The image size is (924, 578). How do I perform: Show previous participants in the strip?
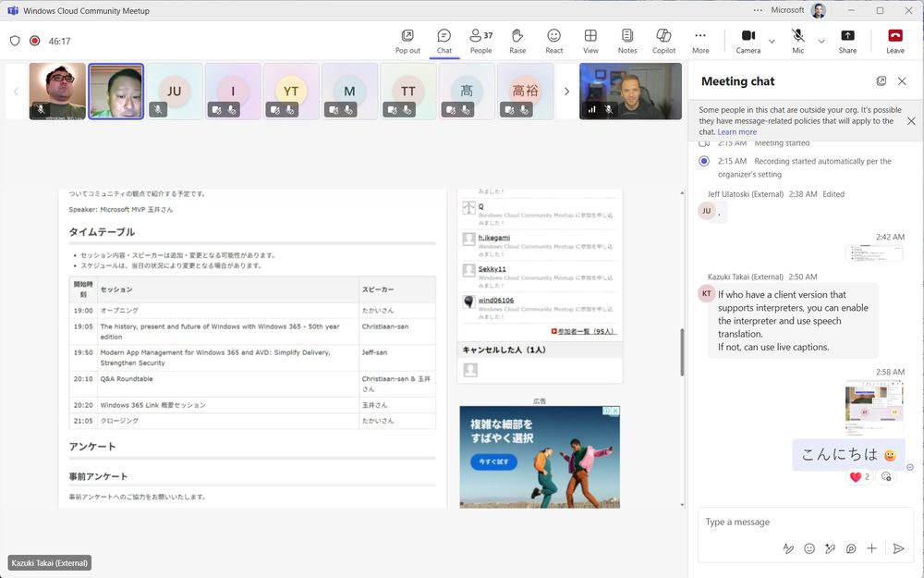coord(16,92)
